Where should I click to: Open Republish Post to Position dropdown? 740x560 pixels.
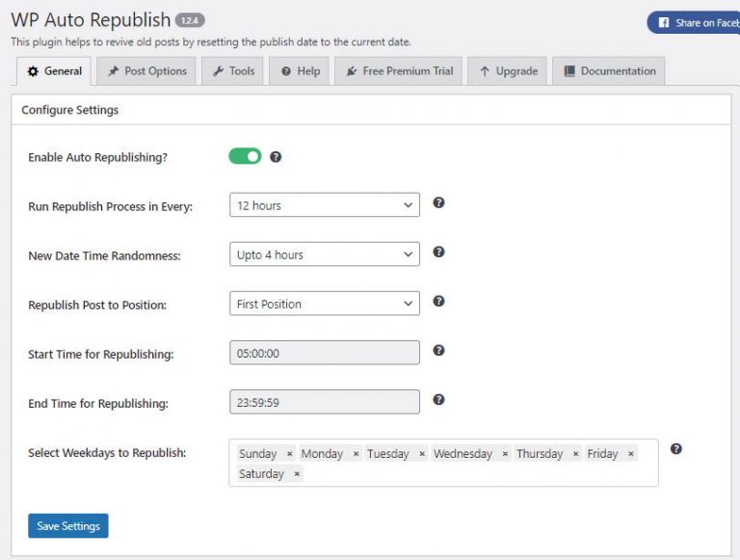point(325,304)
